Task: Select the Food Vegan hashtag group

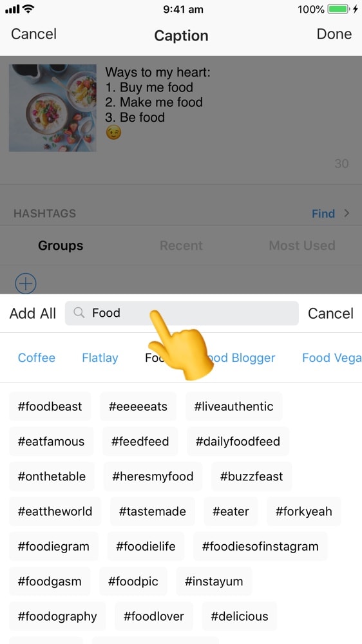Action: pos(332,357)
